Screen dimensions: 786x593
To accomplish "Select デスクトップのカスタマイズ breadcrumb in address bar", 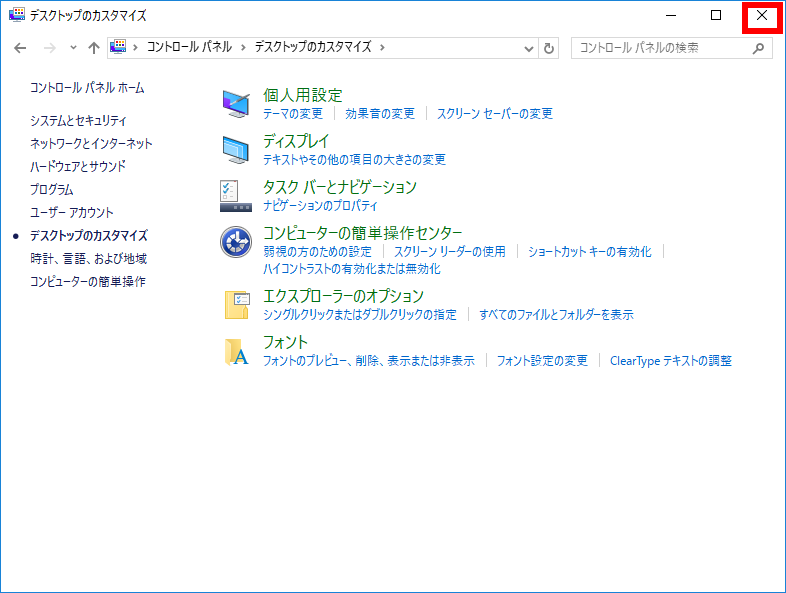I will (x=313, y=47).
